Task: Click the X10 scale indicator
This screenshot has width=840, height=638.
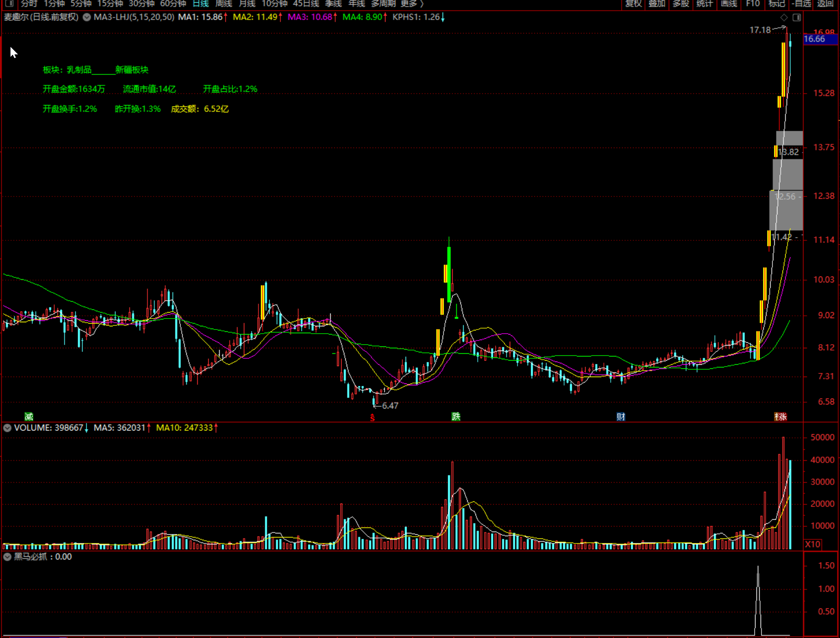Action: pyautogui.click(x=813, y=544)
